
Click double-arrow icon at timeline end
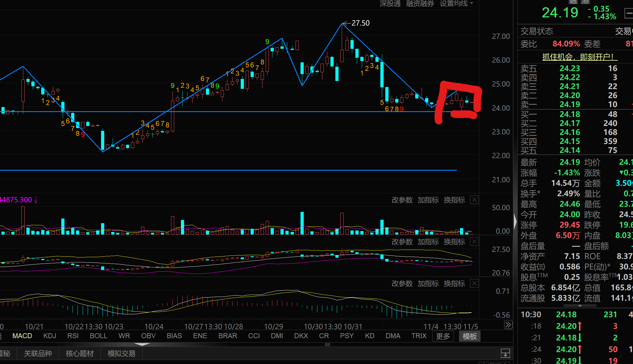(508, 325)
